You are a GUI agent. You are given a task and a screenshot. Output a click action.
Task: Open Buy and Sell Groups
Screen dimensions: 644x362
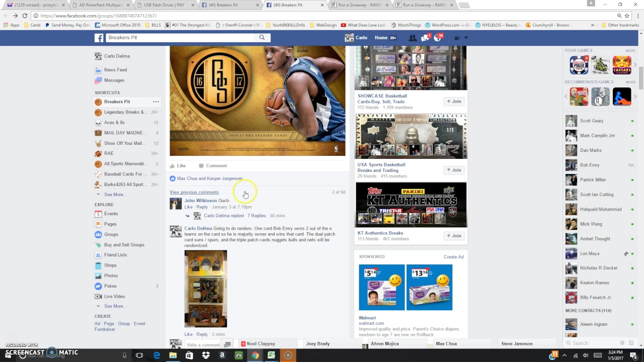124,245
